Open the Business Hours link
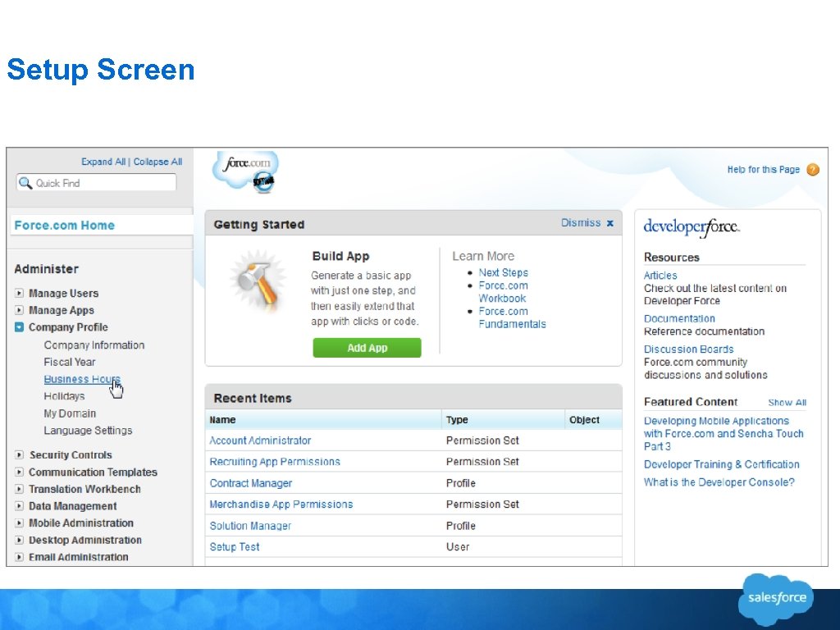This screenshot has height=630, width=840. click(x=82, y=379)
